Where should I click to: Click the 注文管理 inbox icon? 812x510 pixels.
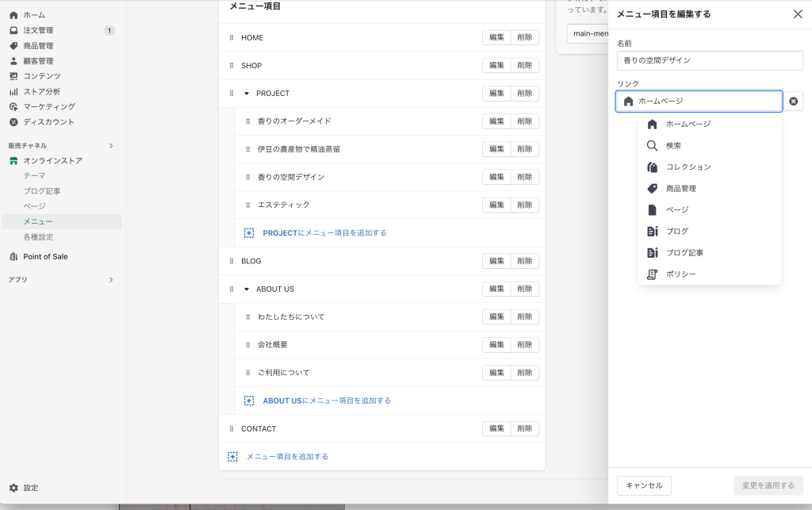(13, 31)
